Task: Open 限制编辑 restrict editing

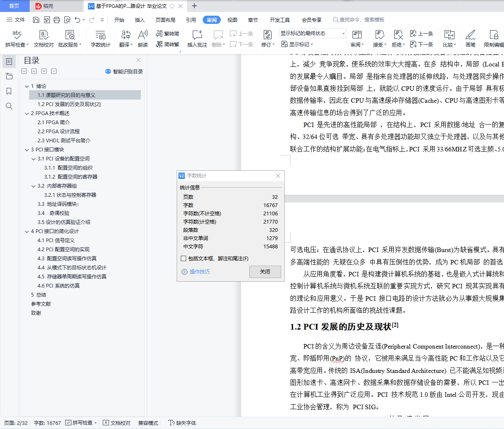Action: 494,39
